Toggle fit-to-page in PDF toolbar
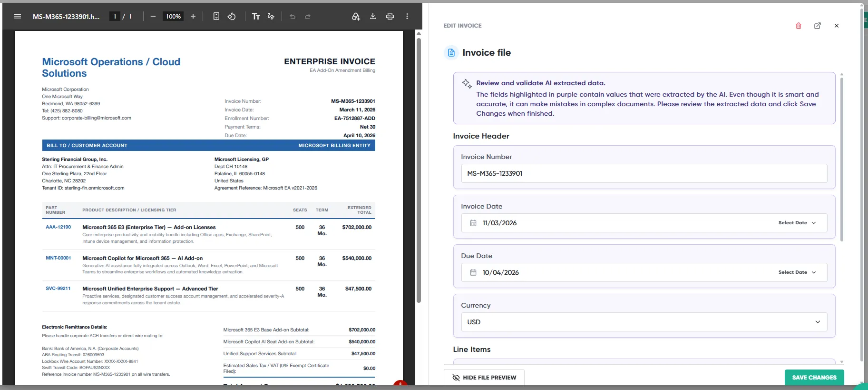 tap(216, 16)
